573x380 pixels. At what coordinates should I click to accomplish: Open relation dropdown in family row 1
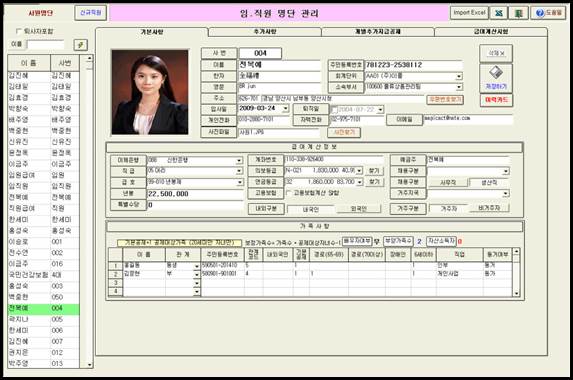(197, 266)
